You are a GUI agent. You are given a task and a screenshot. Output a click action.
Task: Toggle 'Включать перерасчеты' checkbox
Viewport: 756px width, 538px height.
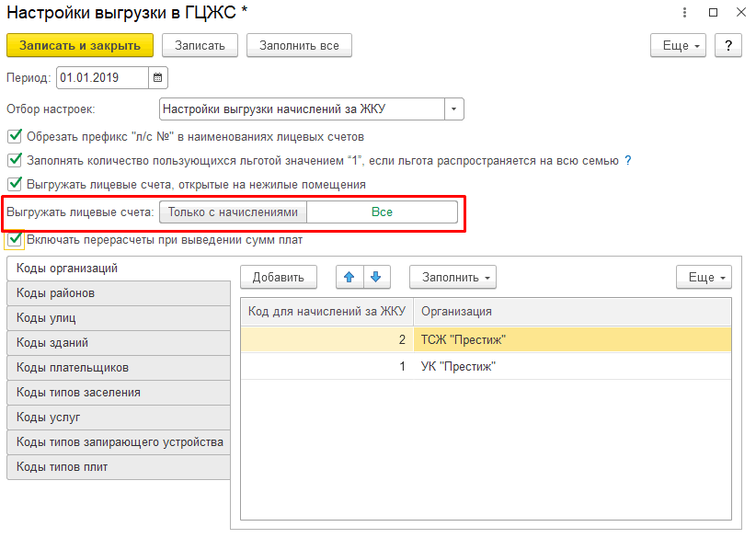(x=15, y=240)
